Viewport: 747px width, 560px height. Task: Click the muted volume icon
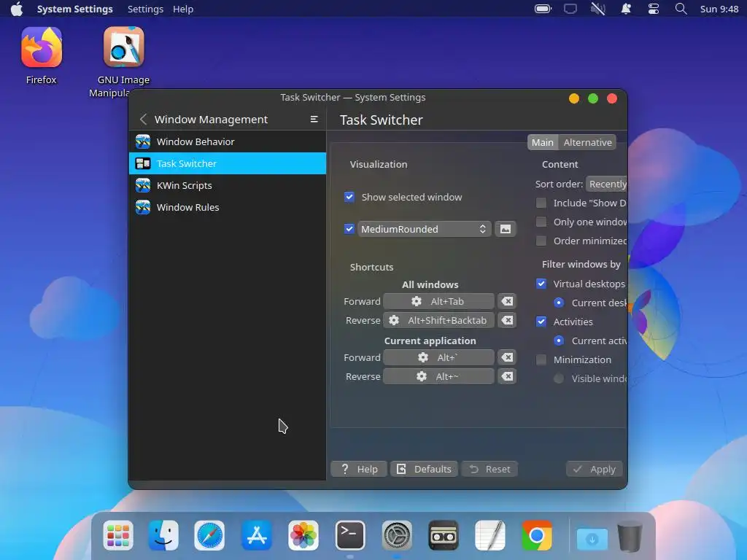coord(598,9)
